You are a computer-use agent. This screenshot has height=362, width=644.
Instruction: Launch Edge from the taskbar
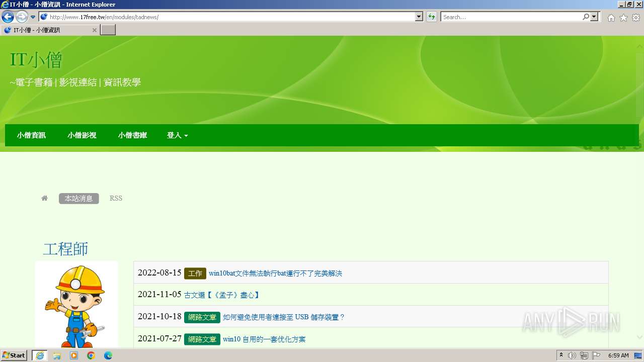pyautogui.click(x=108, y=355)
